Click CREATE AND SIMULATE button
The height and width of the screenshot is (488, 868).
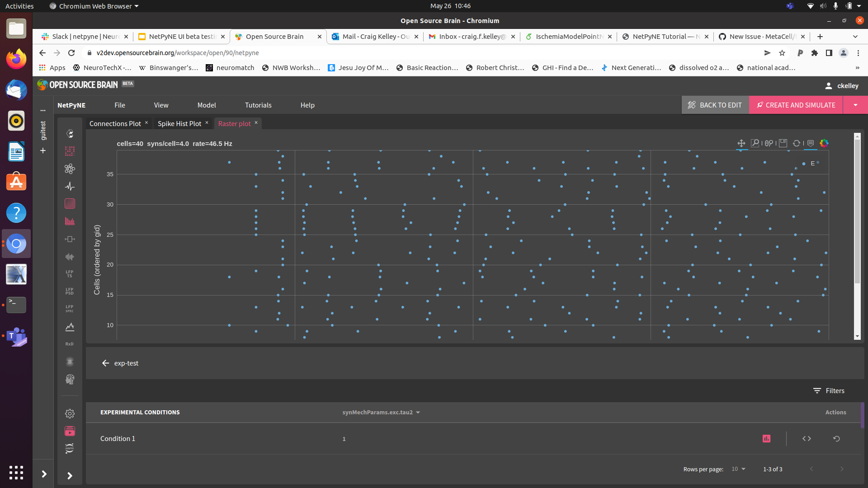796,105
